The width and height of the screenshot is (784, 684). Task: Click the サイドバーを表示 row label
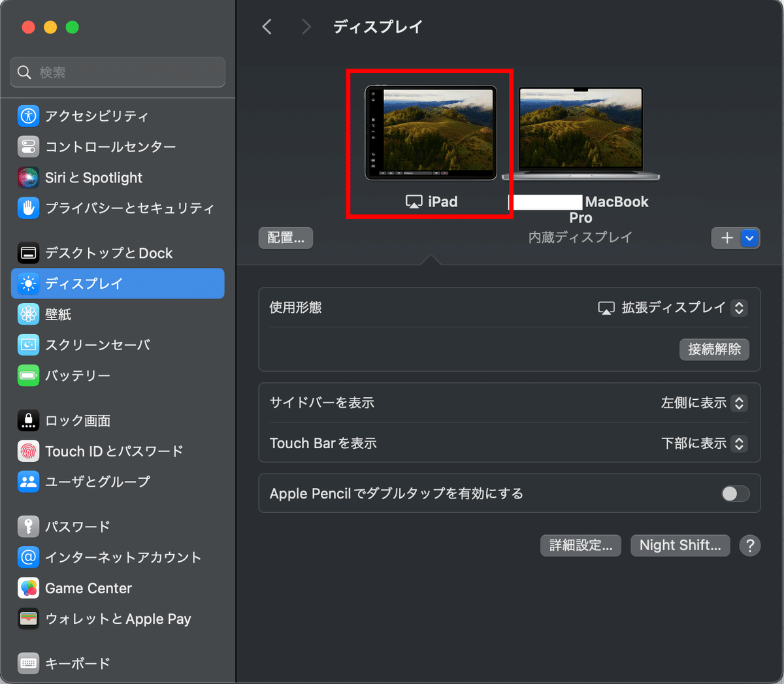(322, 403)
